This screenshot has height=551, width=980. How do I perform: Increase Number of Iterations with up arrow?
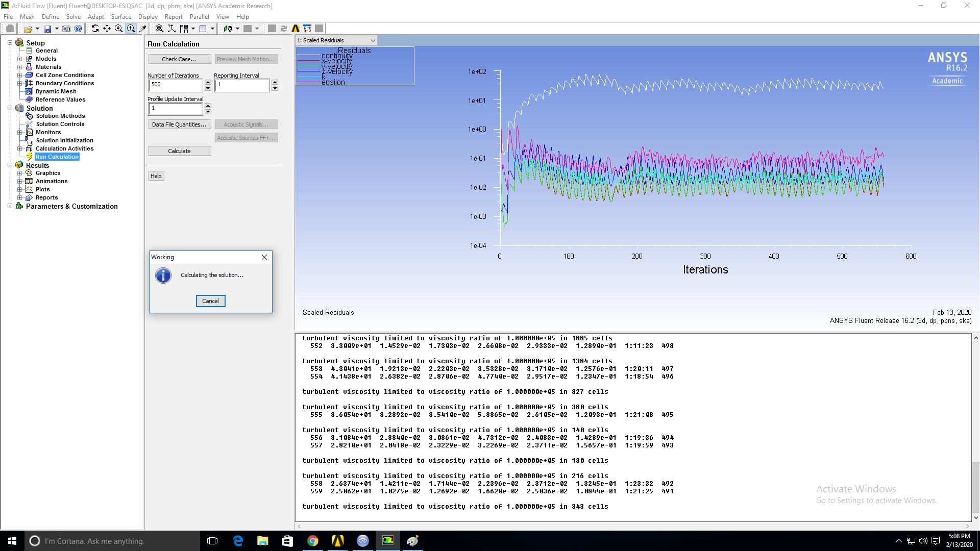208,82
